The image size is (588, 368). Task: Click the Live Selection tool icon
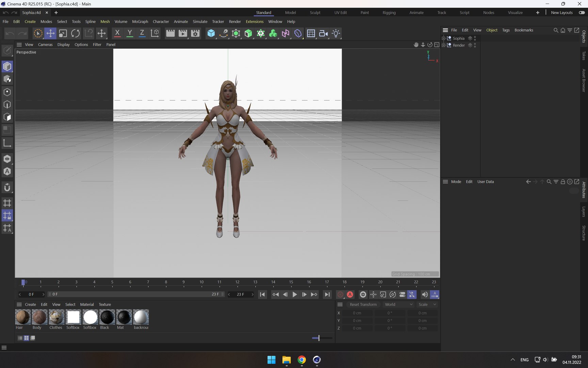click(x=38, y=33)
